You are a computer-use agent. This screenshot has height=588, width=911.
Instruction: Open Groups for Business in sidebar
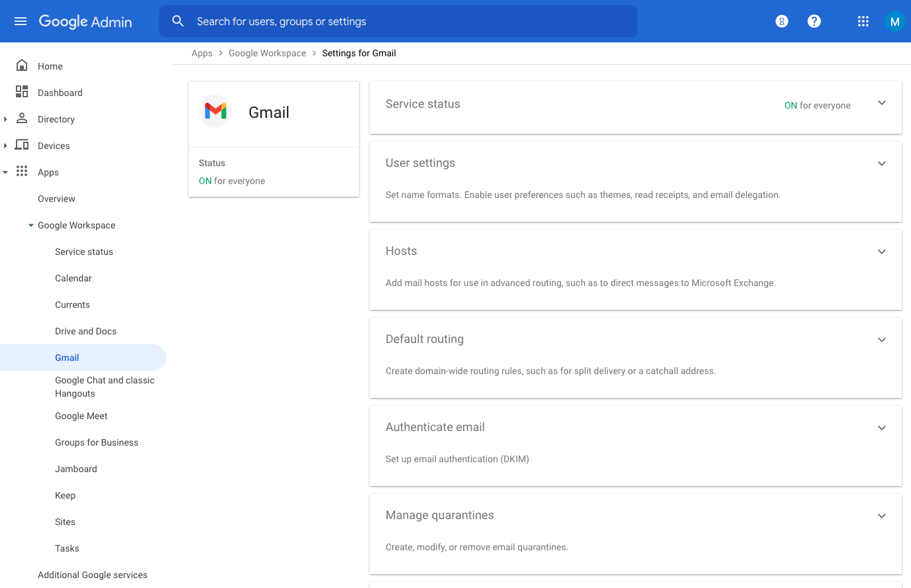pos(97,442)
